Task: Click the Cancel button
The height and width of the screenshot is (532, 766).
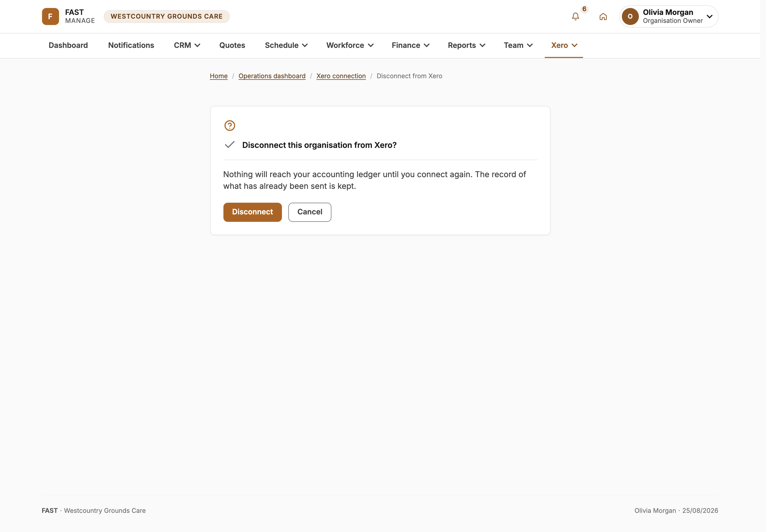Action: click(x=310, y=212)
